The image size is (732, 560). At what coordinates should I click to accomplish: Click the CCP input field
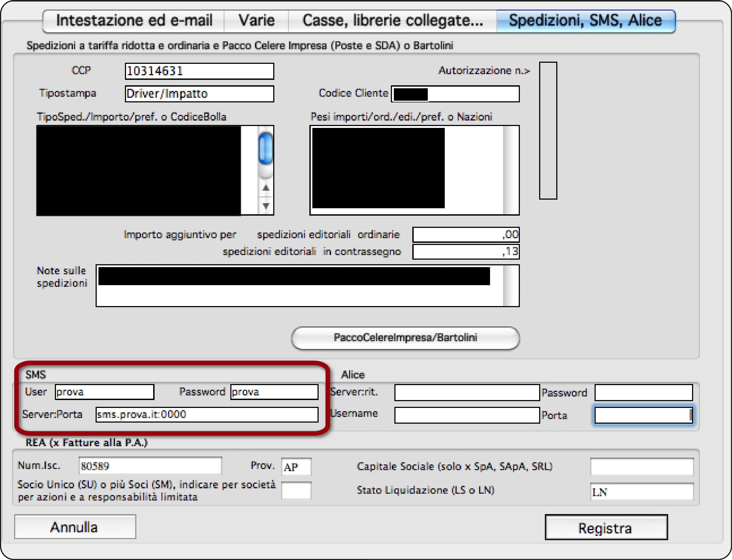[199, 71]
